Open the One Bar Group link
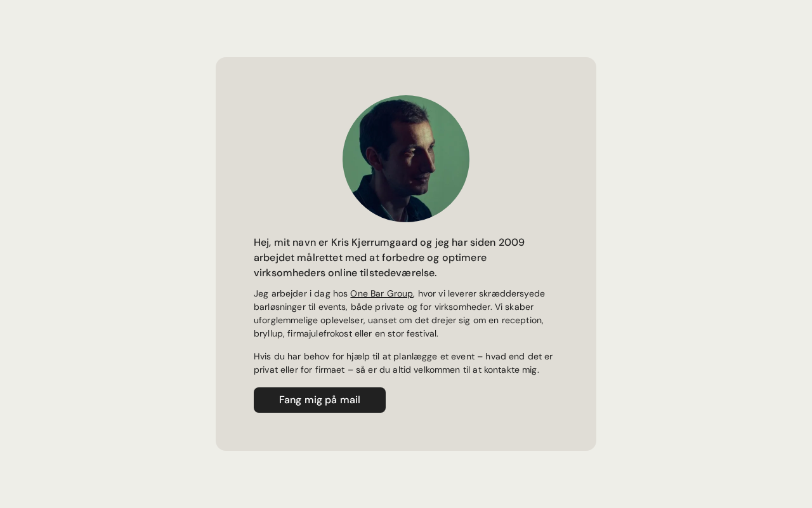Image resolution: width=812 pixels, height=508 pixels. [x=381, y=293]
